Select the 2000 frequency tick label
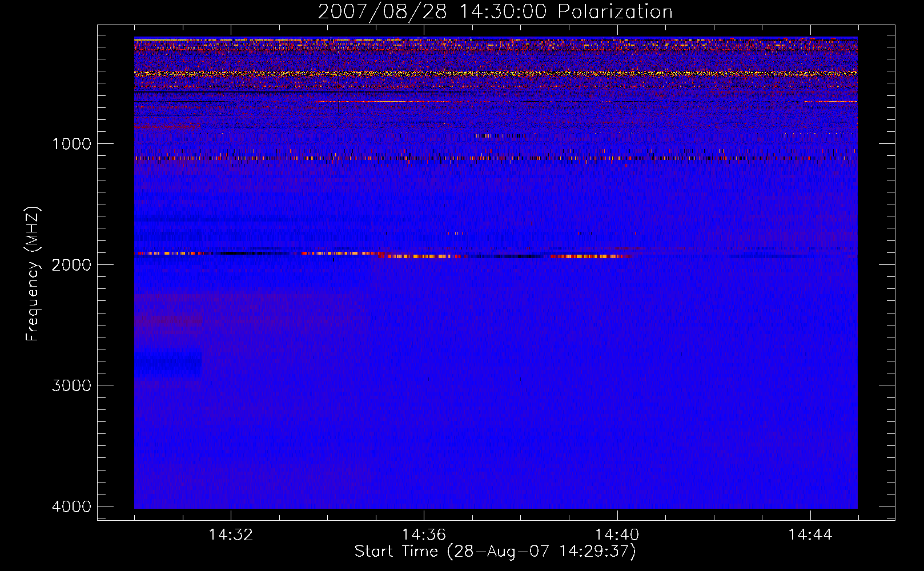Viewport: 924px width, 571px height. (x=71, y=265)
